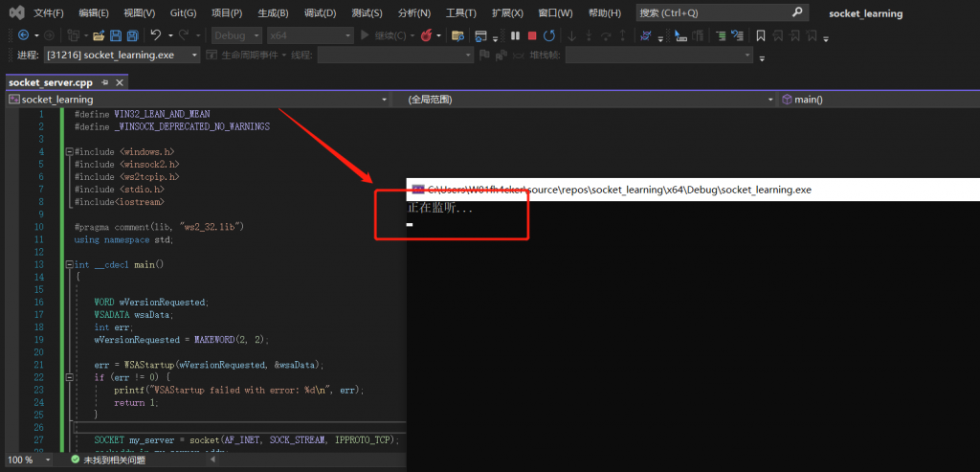This screenshot has width=980, height=472.
Task: Increase line indent icon
Action: pos(721,35)
